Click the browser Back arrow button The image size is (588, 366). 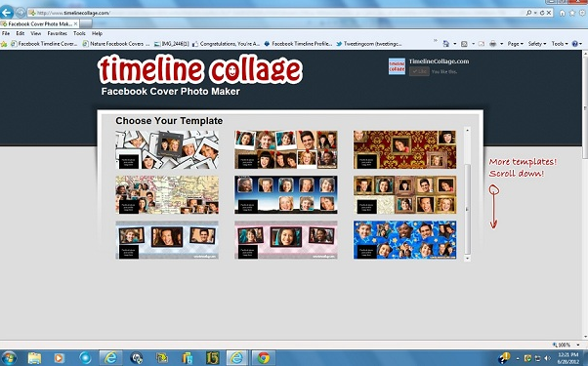7,13
